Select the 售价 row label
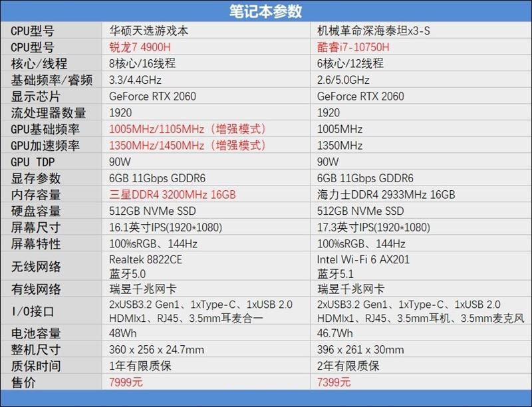Image resolution: width=532 pixels, height=407 pixels. click(23, 382)
